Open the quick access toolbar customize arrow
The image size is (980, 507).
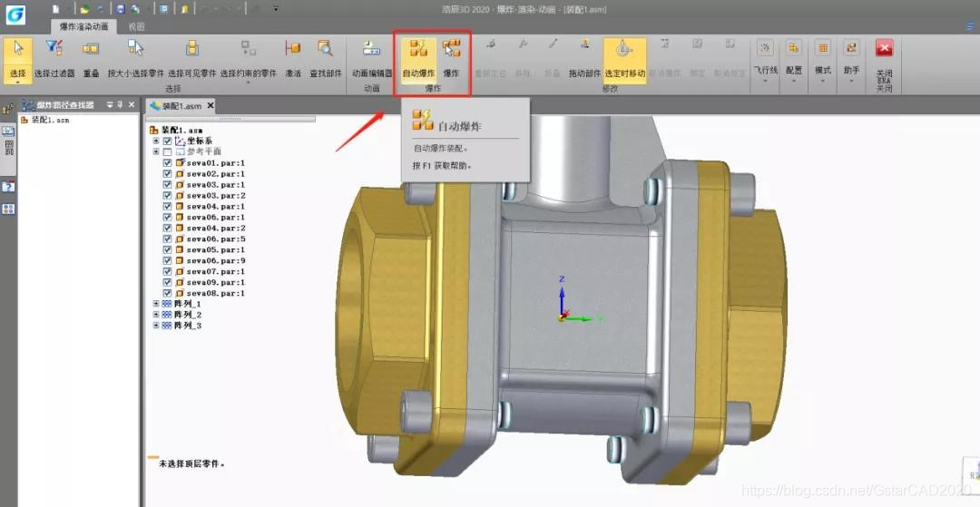[x=276, y=9]
